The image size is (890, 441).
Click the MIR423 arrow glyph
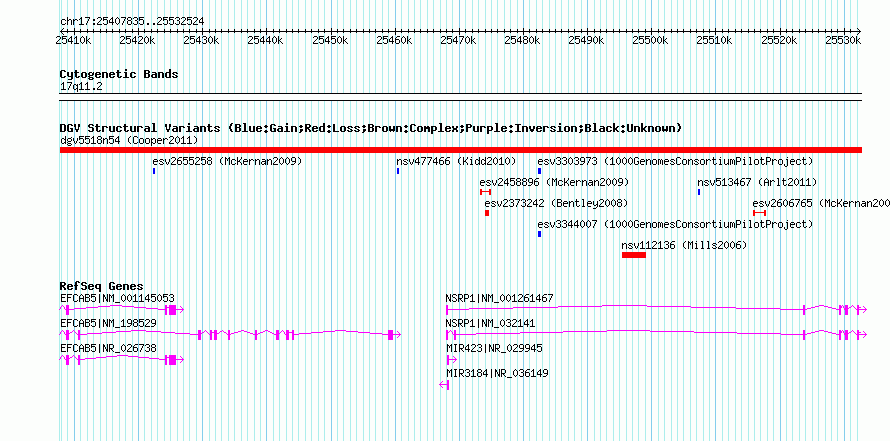pos(451,360)
